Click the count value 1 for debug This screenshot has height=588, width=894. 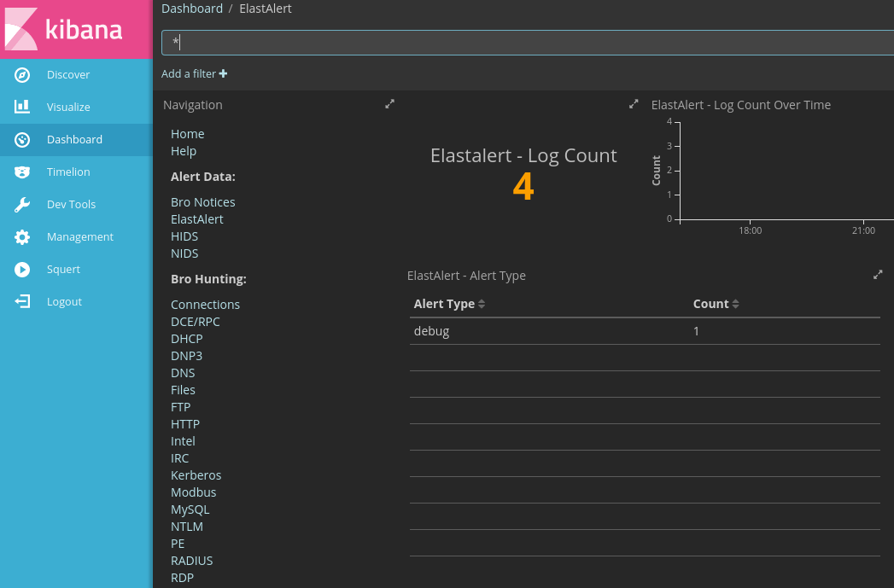(696, 332)
